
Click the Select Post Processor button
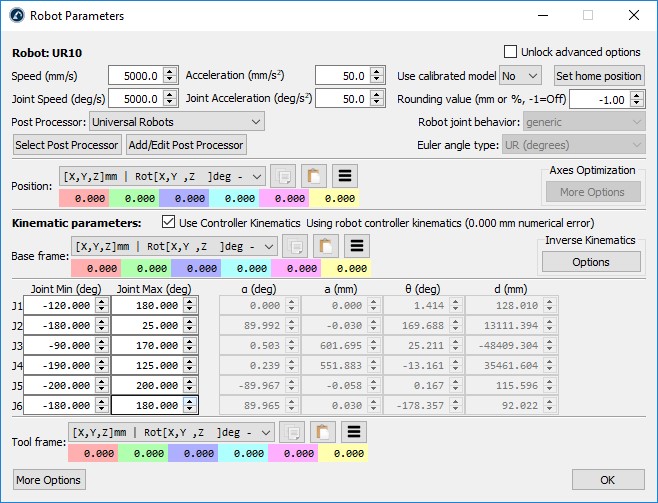[x=67, y=145]
